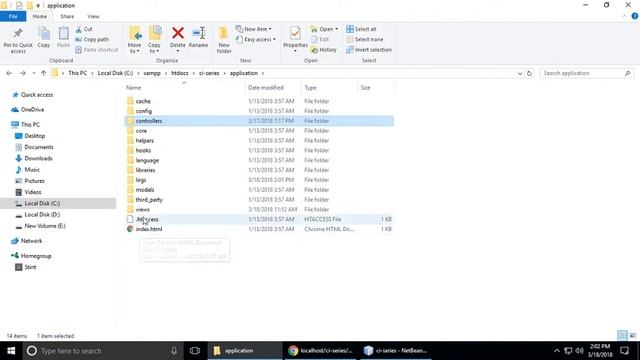The width and height of the screenshot is (640, 360).
Task: Click the History ribbon button
Action: pyautogui.click(x=324, y=50)
